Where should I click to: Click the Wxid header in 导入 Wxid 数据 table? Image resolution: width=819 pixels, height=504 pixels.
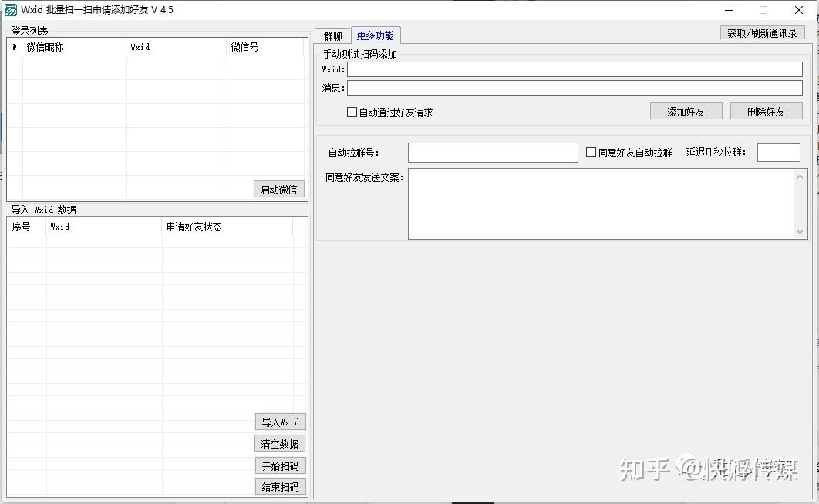(x=104, y=227)
